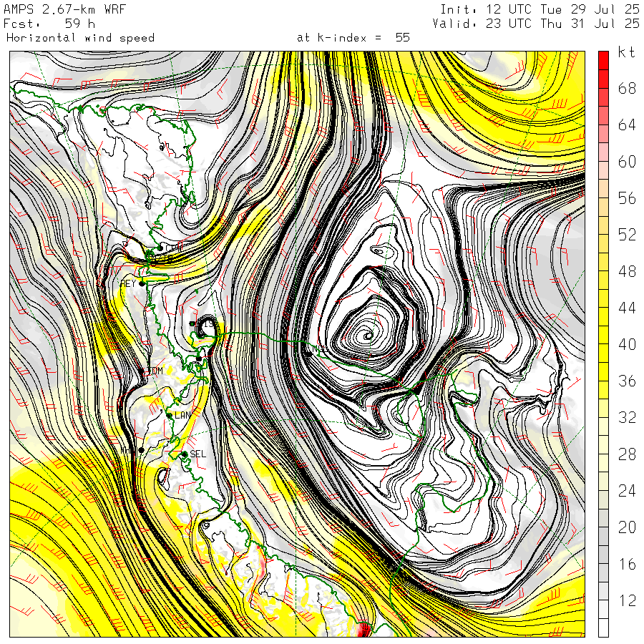Click the colorbar label '60'

(627, 162)
